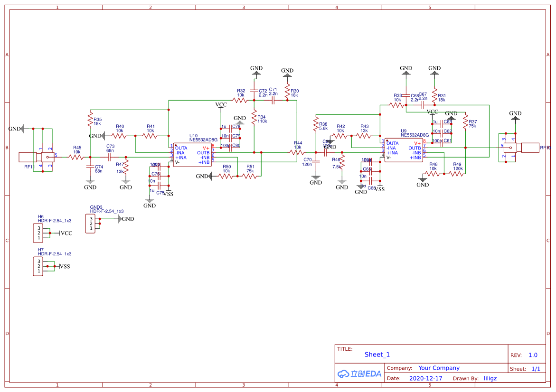Click the drawn-by name 'liligz'
Viewport: 556px width, 392px height.
tap(490, 378)
